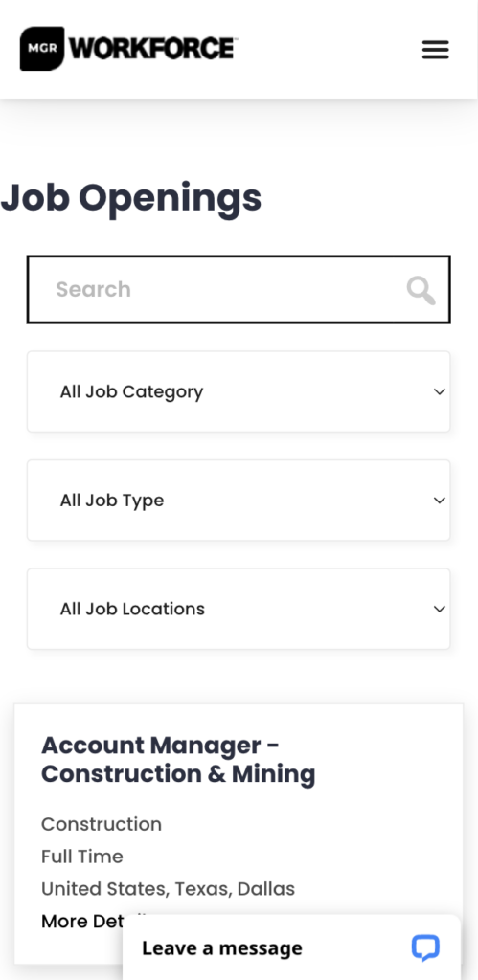Click the chevron arrow on Job Type
This screenshot has width=478, height=980.
coord(440,501)
